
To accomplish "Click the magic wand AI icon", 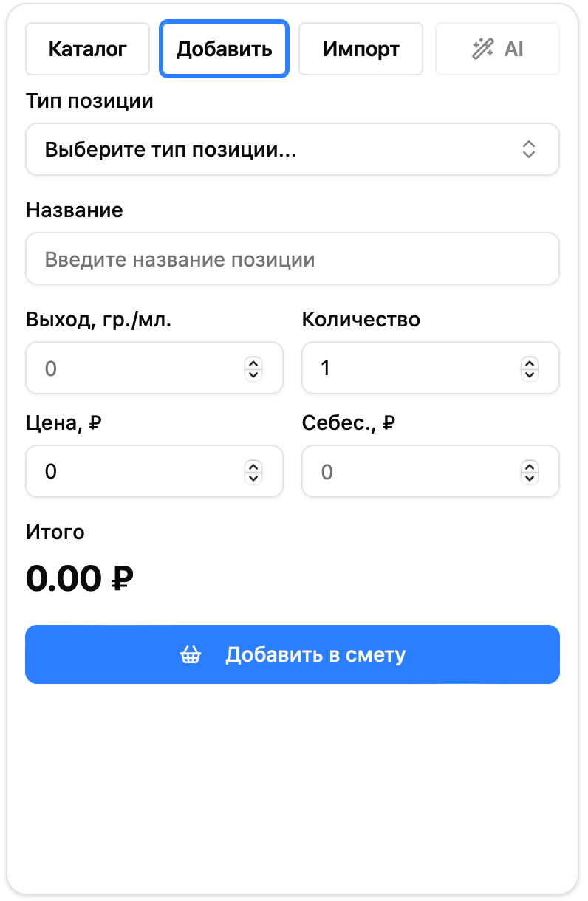I will coord(483,49).
